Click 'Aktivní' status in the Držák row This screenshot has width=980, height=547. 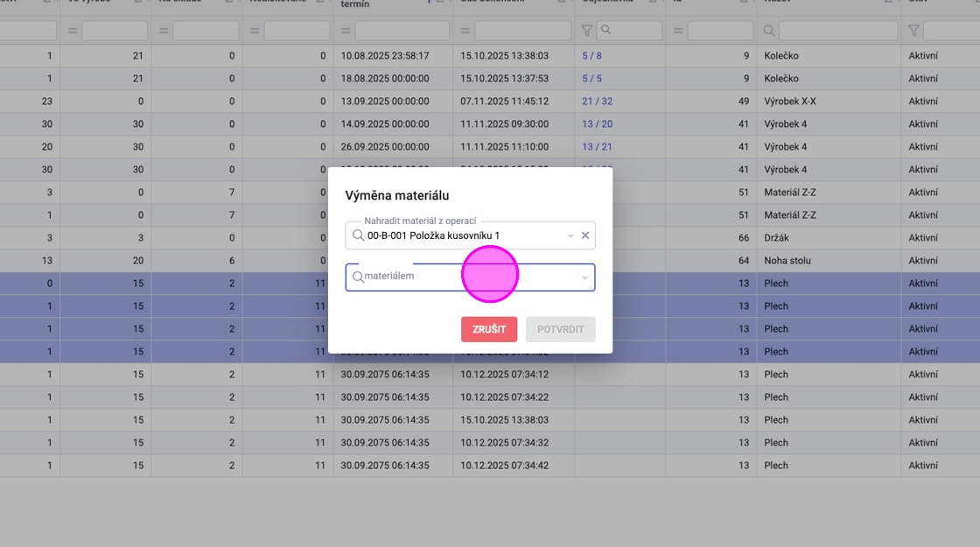[x=923, y=238]
